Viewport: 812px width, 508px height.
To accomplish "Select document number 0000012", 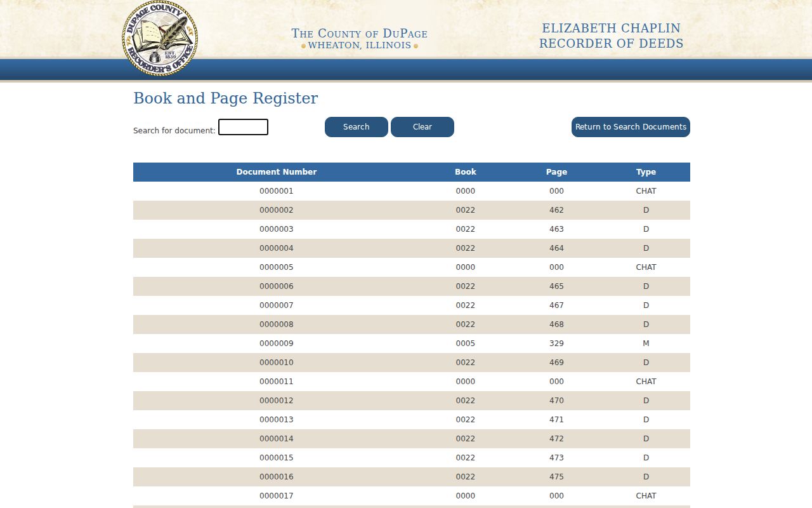I will tap(277, 401).
